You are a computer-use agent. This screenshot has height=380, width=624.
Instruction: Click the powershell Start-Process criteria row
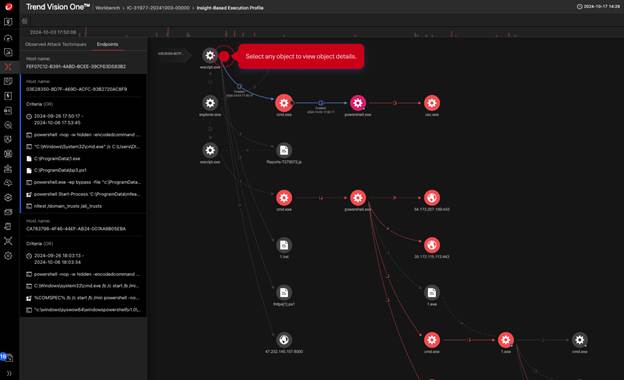pyautogui.click(x=84, y=194)
